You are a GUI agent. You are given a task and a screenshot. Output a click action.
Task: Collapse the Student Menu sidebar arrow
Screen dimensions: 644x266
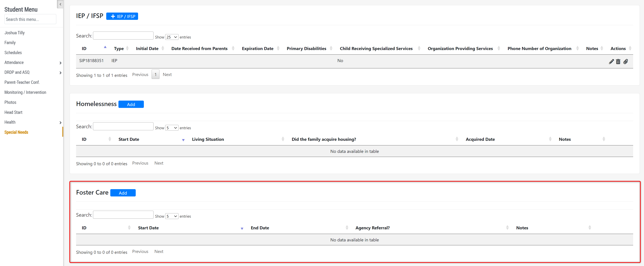tap(60, 4)
